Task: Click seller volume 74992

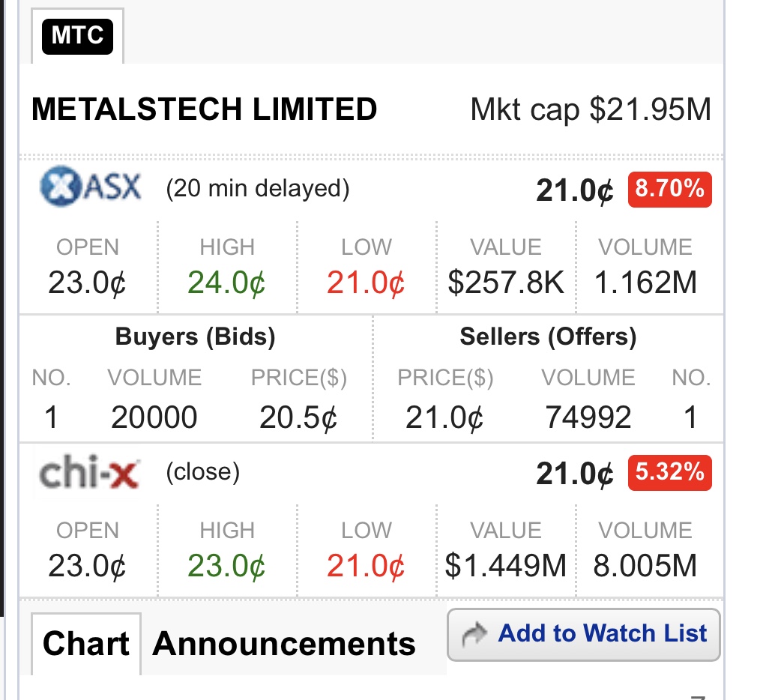Action: pos(588,417)
